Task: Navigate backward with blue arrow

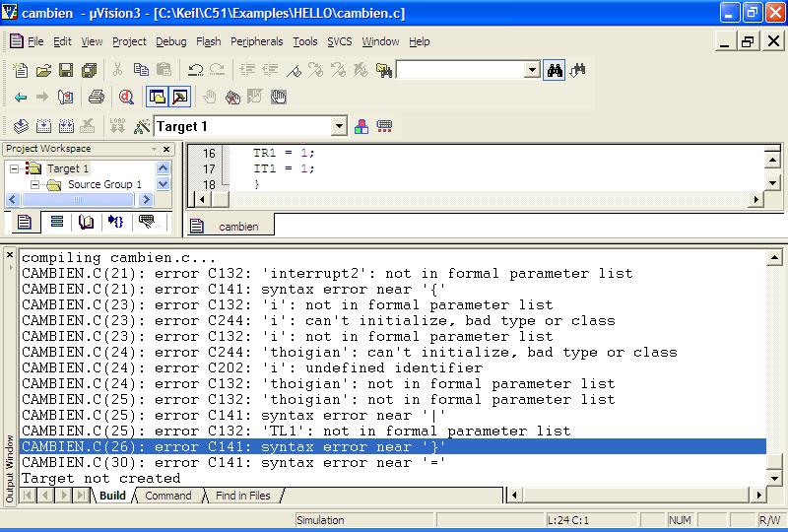Action: coord(21,98)
